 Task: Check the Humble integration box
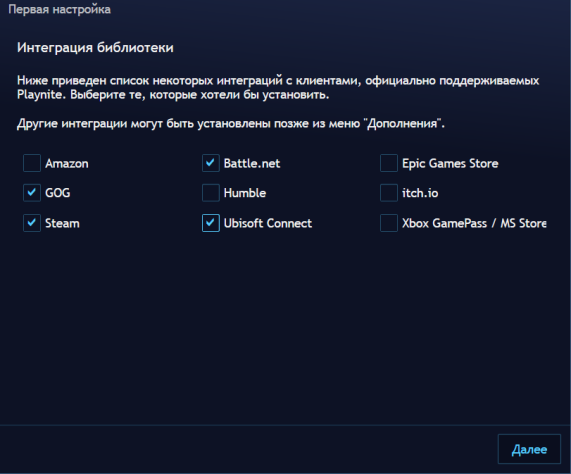coord(211,193)
